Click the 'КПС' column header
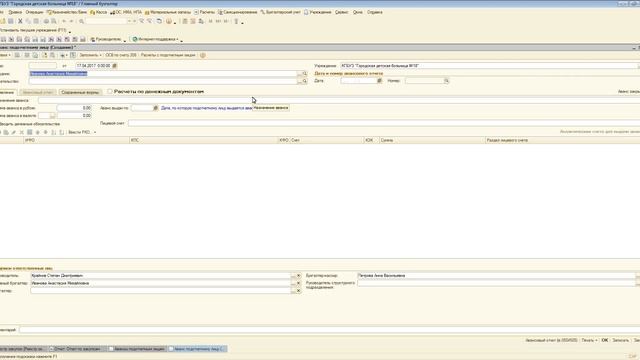This screenshot has width=640, height=360. 203,140
